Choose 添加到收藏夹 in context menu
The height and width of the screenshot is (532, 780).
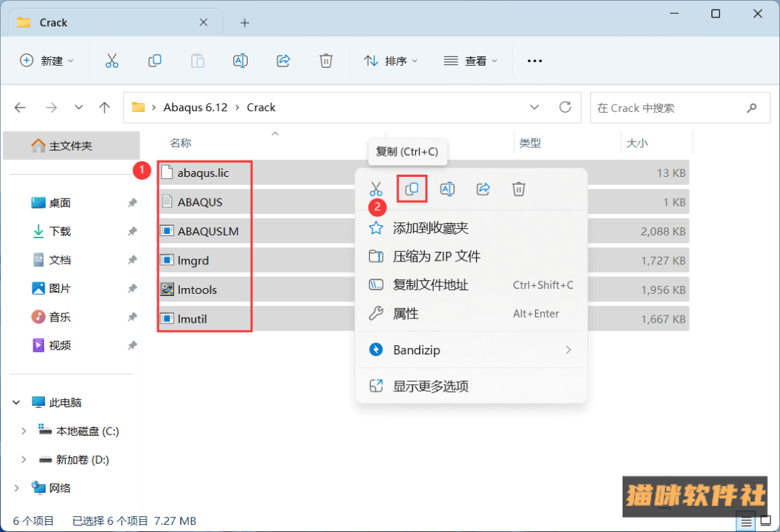471,228
